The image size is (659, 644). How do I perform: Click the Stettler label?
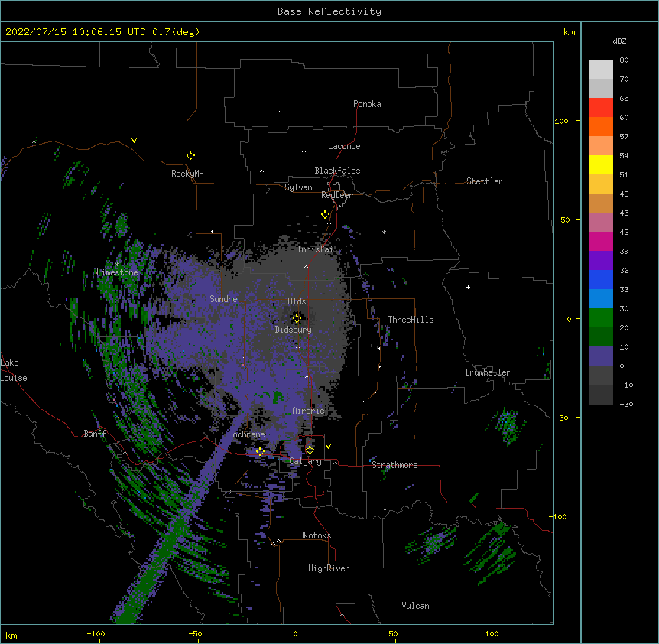(x=485, y=181)
